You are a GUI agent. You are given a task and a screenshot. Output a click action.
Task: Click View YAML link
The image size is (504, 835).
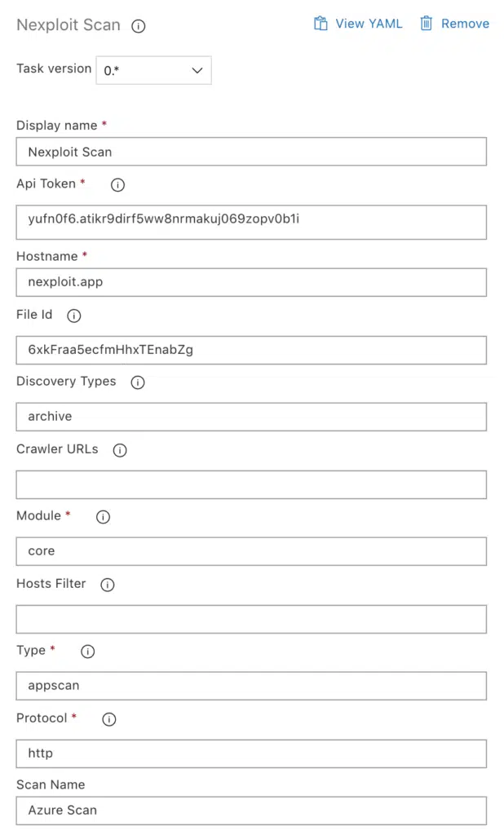358,24
